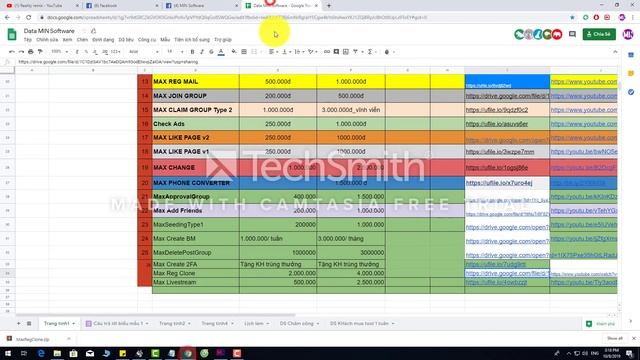Click the redo icon in toolbar
640x360 pixels.
21,52
